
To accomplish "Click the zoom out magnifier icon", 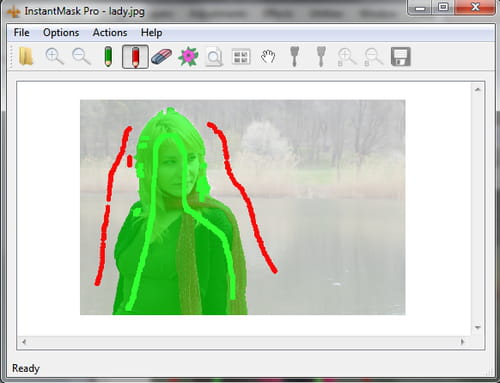I will tap(81, 56).
